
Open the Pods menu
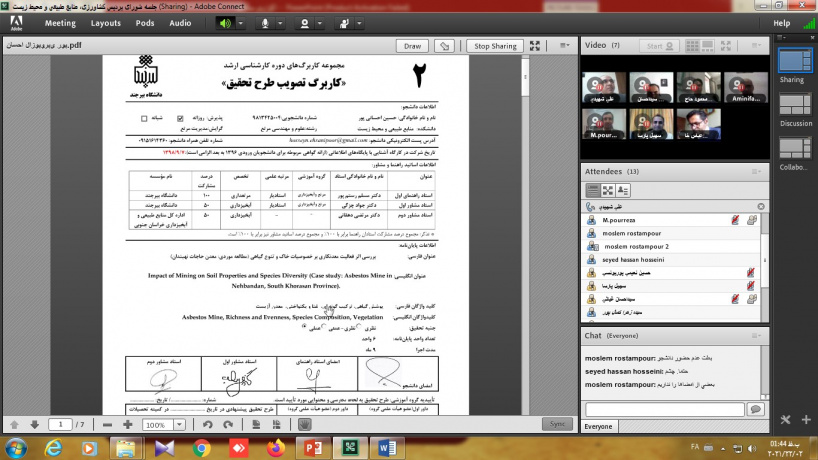coord(145,22)
